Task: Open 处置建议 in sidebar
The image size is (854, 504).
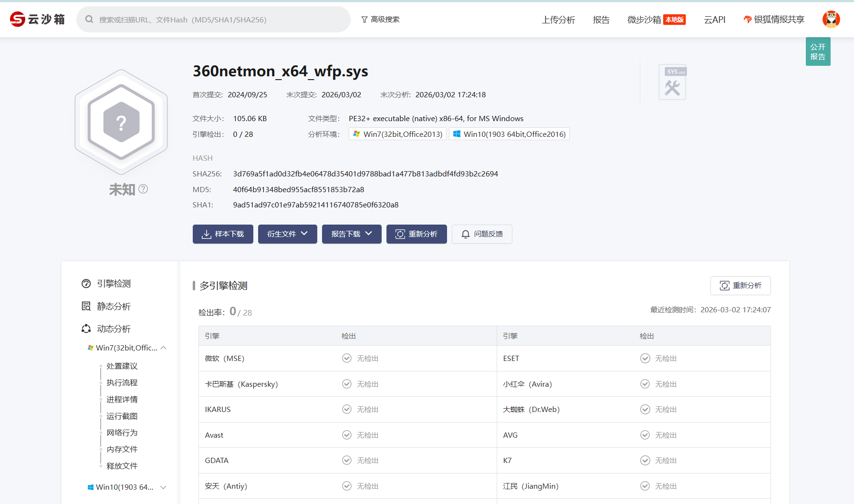Action: 122,366
